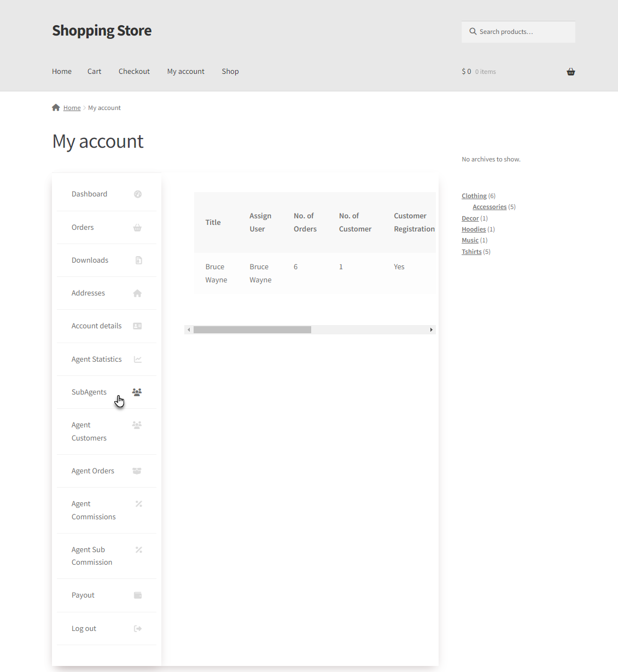Open Tshirts category link
The height and width of the screenshot is (672, 618).
tap(471, 252)
